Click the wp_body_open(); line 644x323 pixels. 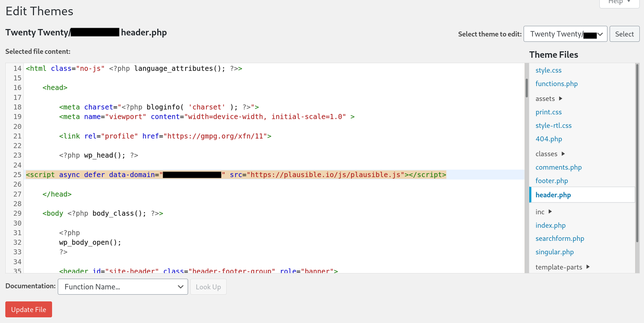(90, 242)
